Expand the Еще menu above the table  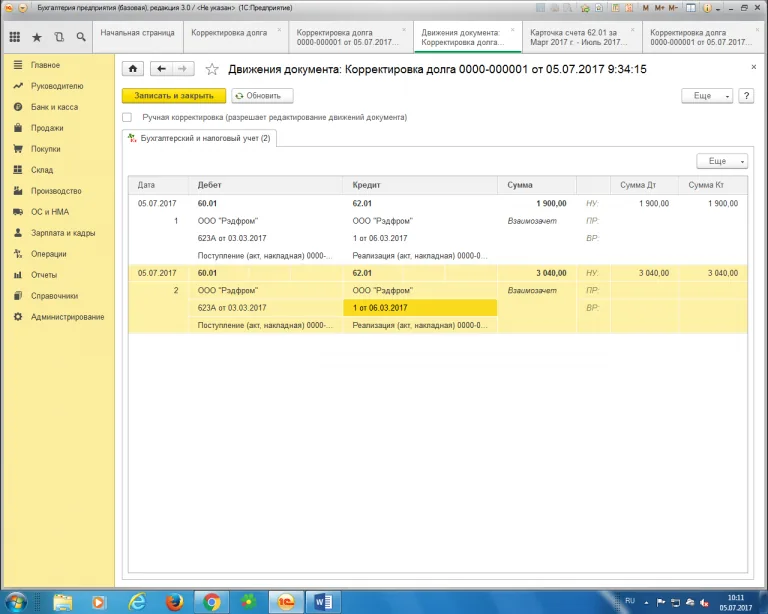(721, 161)
